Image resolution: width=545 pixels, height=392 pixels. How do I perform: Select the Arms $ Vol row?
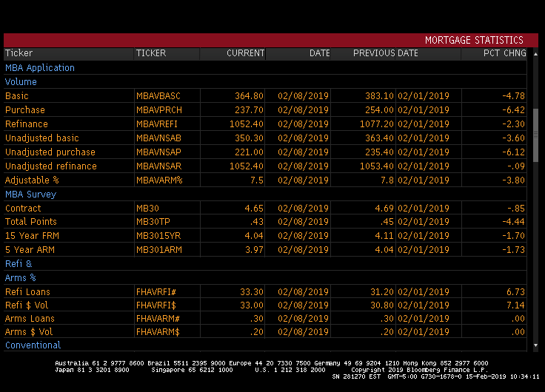point(265,332)
